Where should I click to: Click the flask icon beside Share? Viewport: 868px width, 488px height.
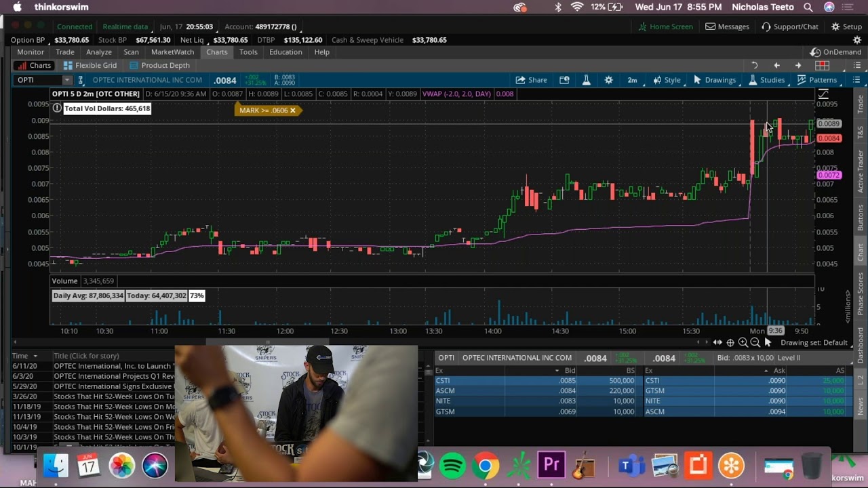pos(587,80)
